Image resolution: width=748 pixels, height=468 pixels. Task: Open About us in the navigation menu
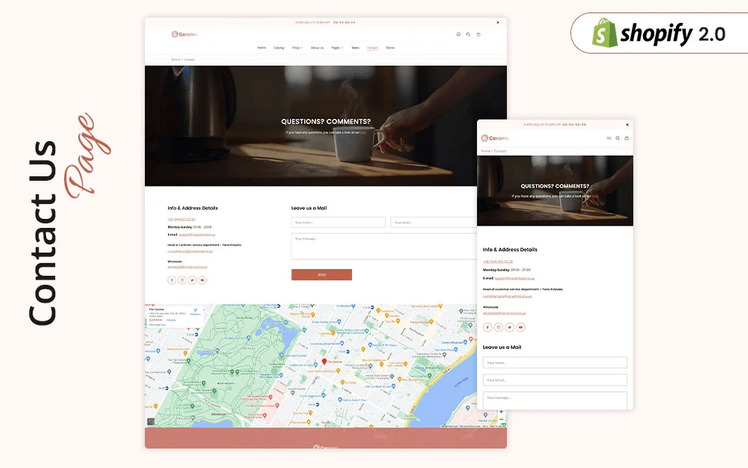tap(317, 48)
